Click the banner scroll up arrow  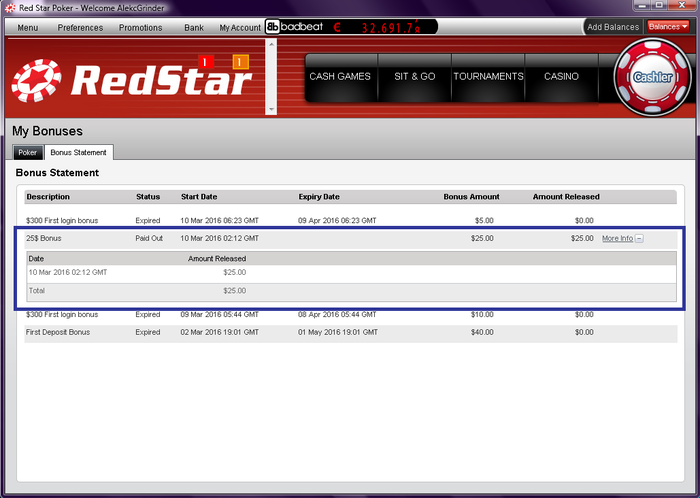tap(271, 44)
